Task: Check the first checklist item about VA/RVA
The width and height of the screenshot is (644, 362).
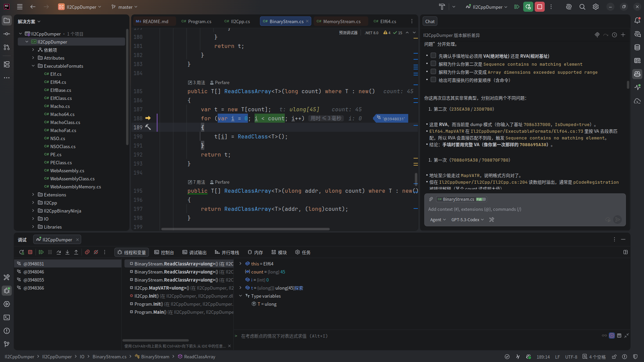Action: click(433, 56)
